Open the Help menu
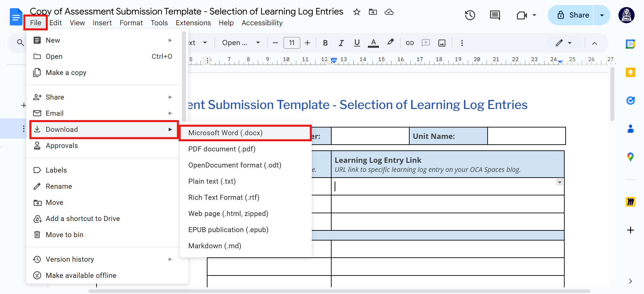The width and height of the screenshot is (644, 294). [226, 23]
